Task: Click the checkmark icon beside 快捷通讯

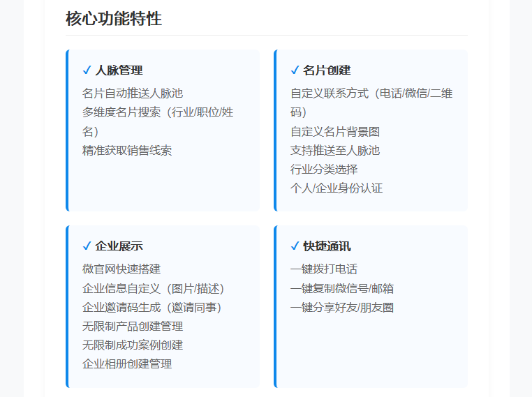Action: 295,246
